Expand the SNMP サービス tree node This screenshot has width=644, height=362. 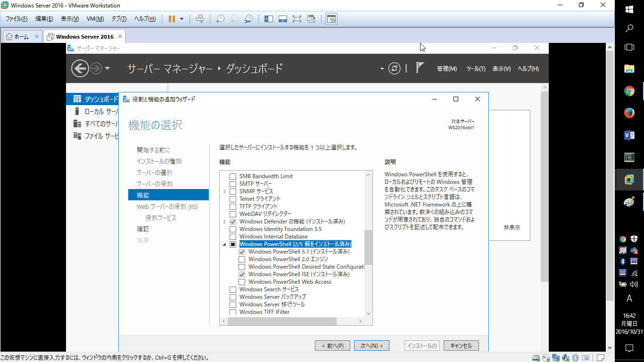[224, 191]
